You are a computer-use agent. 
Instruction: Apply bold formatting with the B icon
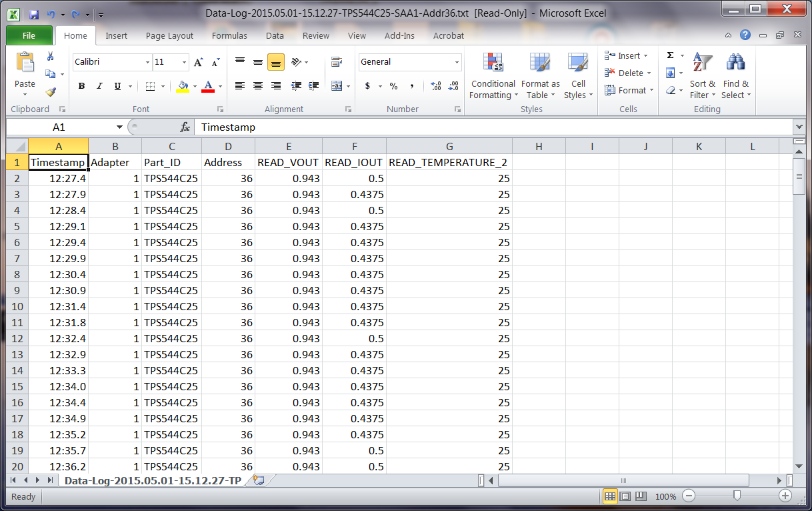[80, 87]
